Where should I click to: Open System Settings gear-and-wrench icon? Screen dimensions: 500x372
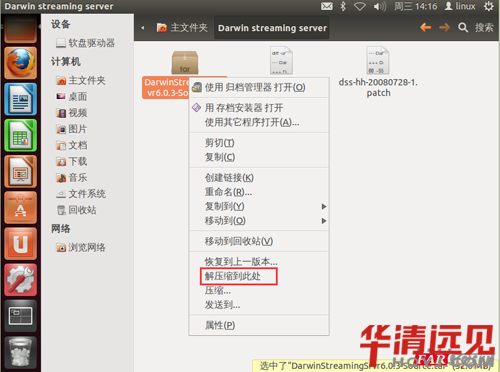tap(21, 280)
